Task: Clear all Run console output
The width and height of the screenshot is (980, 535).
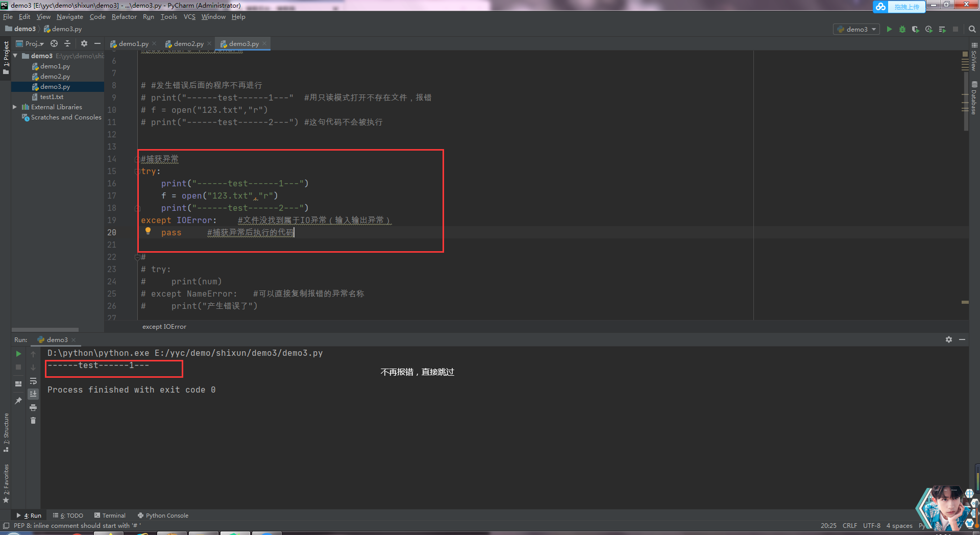Action: point(33,421)
